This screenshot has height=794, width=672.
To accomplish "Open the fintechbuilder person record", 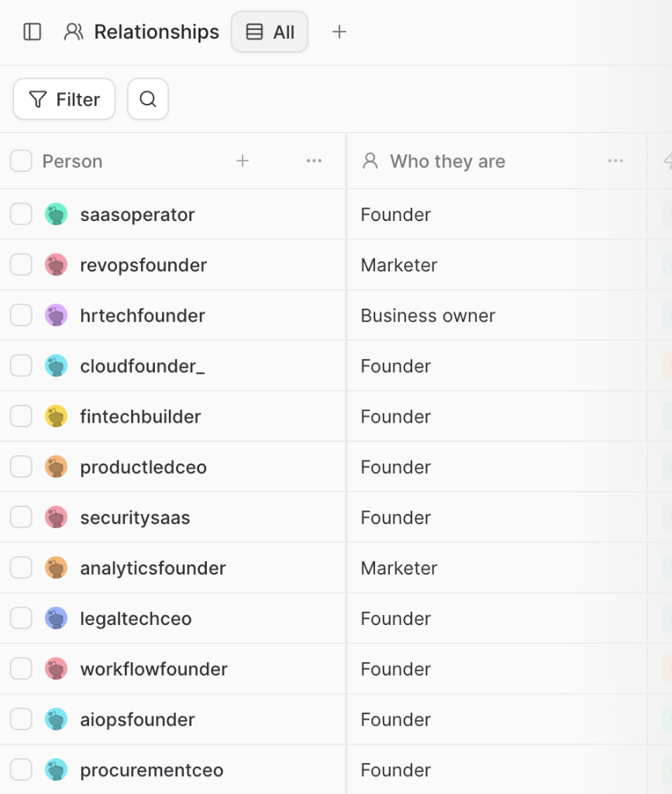I will point(140,416).
